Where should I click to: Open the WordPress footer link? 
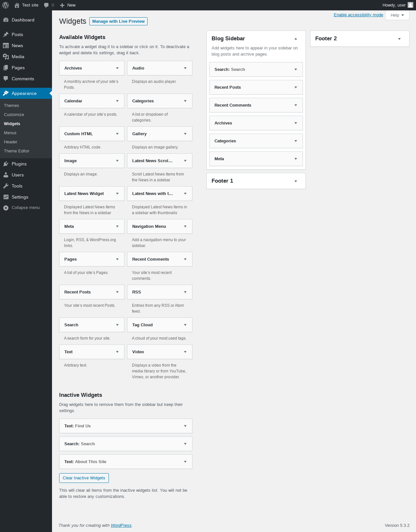(x=121, y=526)
